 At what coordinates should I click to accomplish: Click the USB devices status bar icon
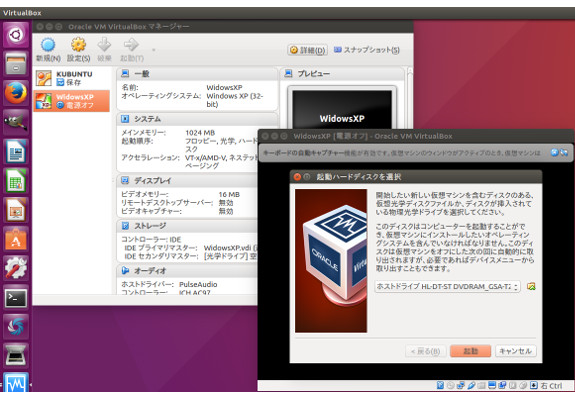pos(472,385)
